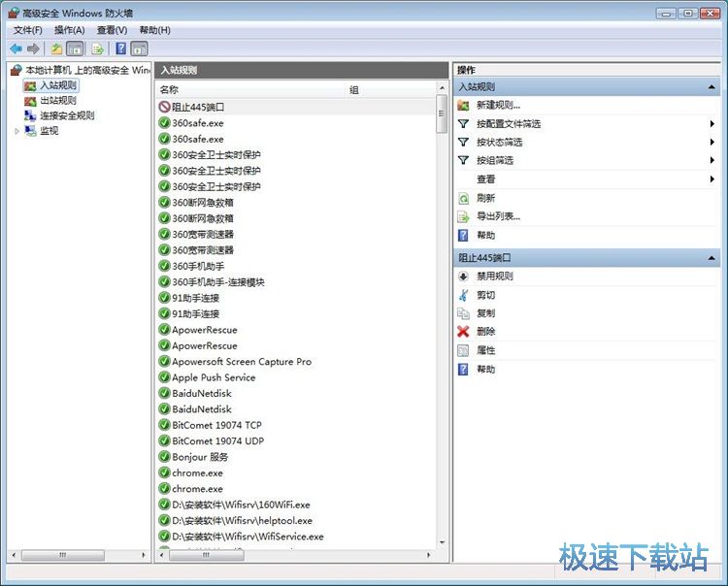Screen dimensions: 728x586
Task: Collapse the 入站规则 actions section
Action: (x=711, y=86)
